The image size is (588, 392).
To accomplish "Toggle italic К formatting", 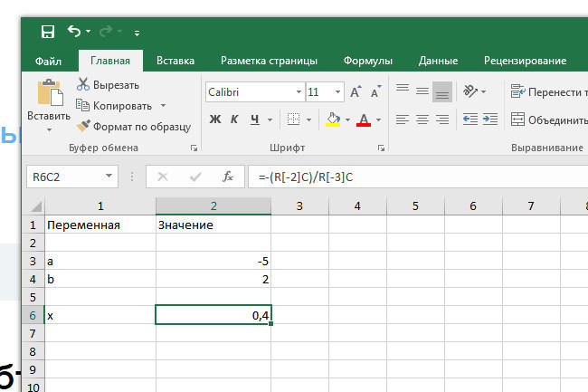I will (x=234, y=120).
